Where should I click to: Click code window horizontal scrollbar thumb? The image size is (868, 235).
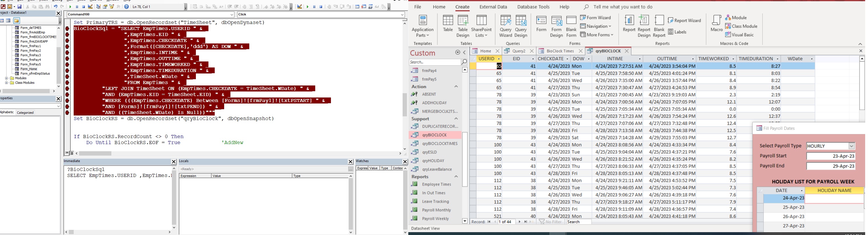(x=95, y=154)
